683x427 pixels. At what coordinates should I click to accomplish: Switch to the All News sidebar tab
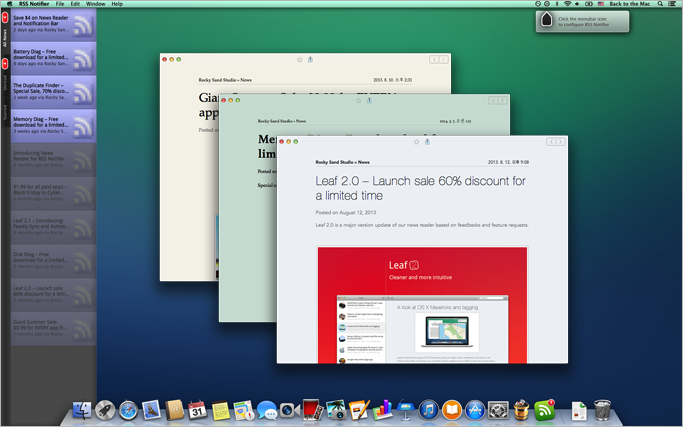5,30
